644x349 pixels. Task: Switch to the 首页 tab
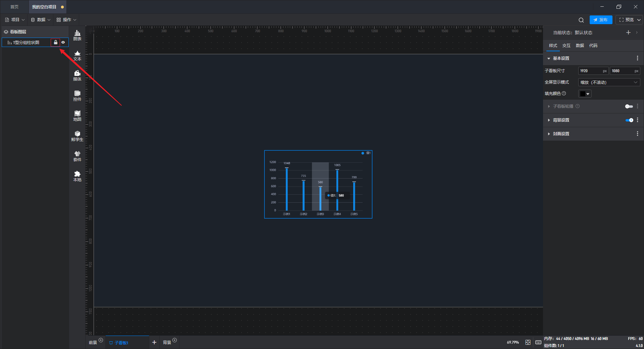coord(14,7)
